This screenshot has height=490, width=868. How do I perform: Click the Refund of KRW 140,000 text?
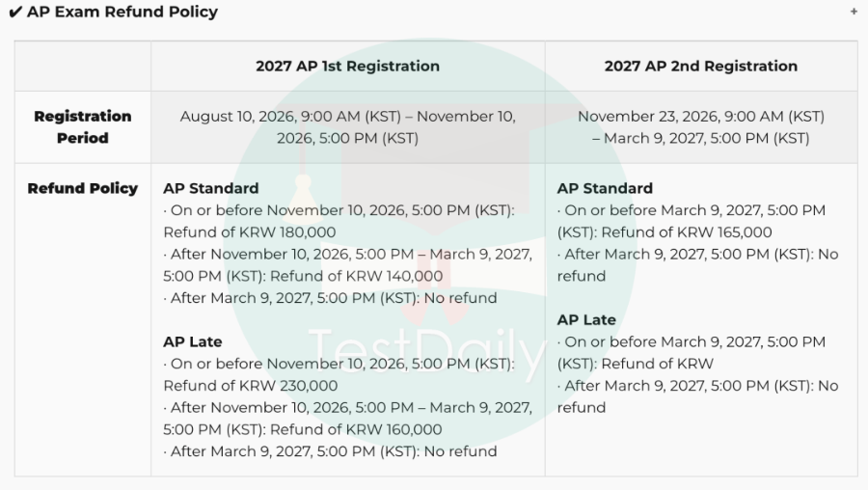pyautogui.click(x=357, y=276)
